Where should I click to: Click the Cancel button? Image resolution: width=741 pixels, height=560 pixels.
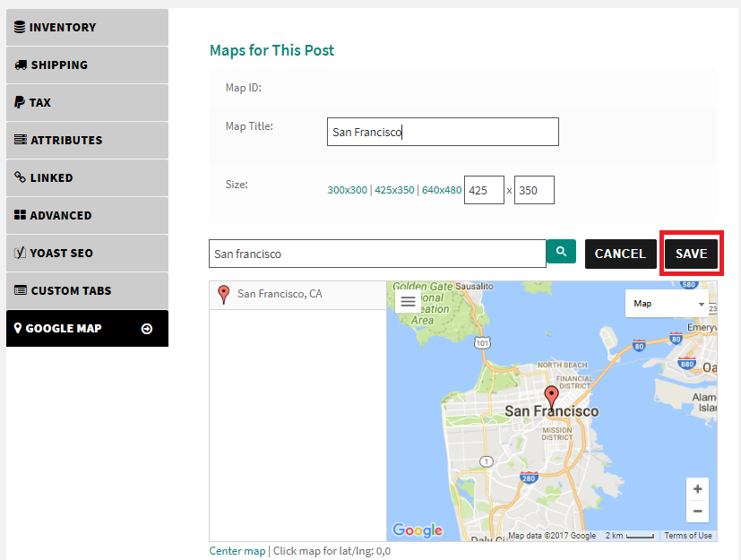click(621, 254)
